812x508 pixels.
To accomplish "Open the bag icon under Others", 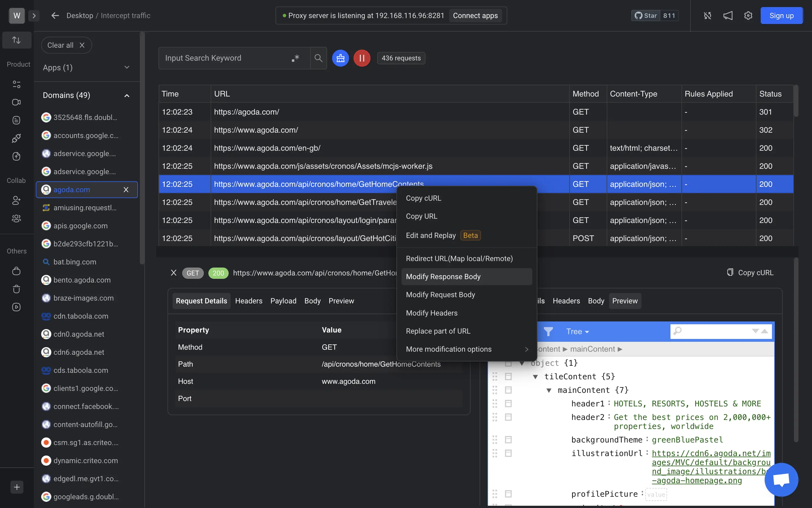I will (16, 271).
